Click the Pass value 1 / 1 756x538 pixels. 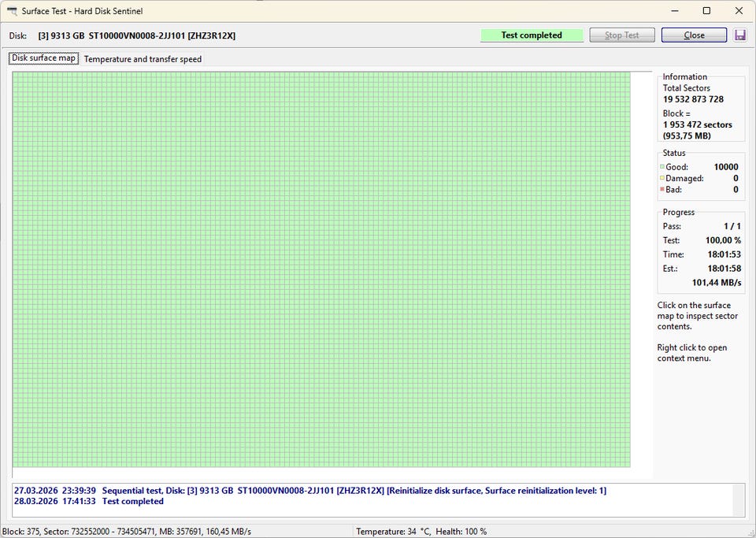pos(732,226)
